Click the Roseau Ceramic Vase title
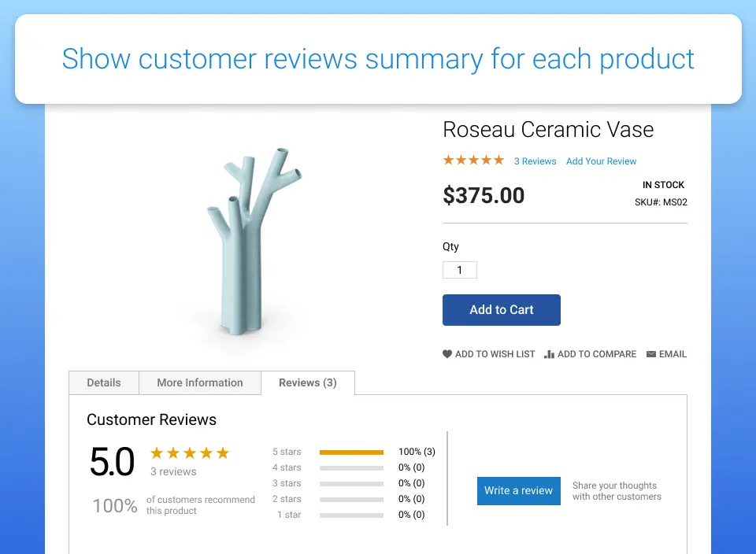Image resolution: width=756 pixels, height=554 pixels. pyautogui.click(x=548, y=129)
